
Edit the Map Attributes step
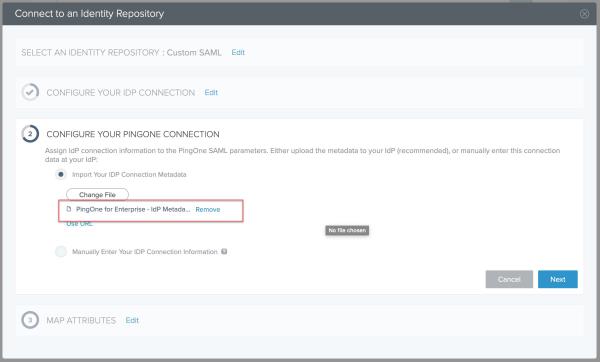[x=132, y=320]
